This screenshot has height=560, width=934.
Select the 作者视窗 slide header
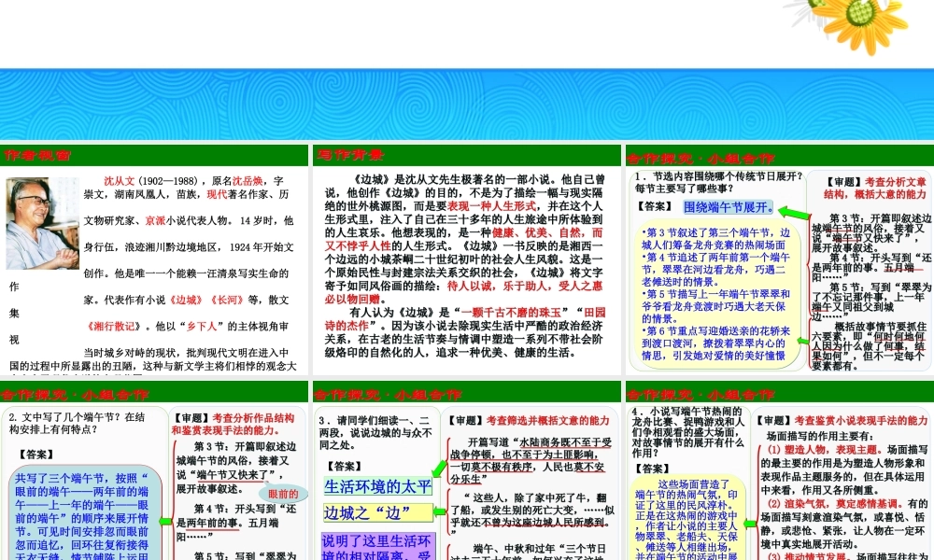point(37,155)
